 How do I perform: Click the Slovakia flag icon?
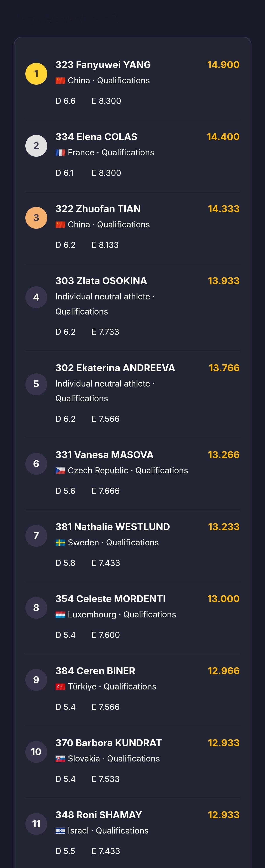tap(60, 759)
